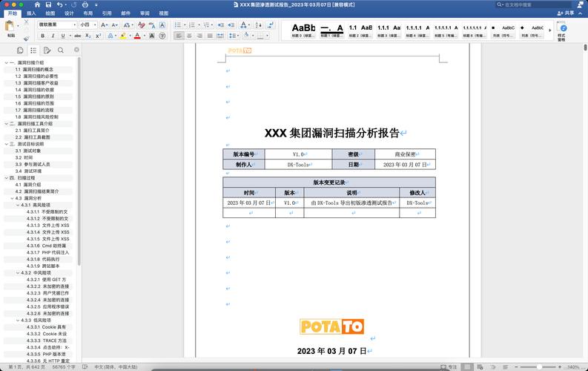Show thumbnails pane in the sidebar
The height and width of the screenshot is (371, 588).
(x=20, y=50)
